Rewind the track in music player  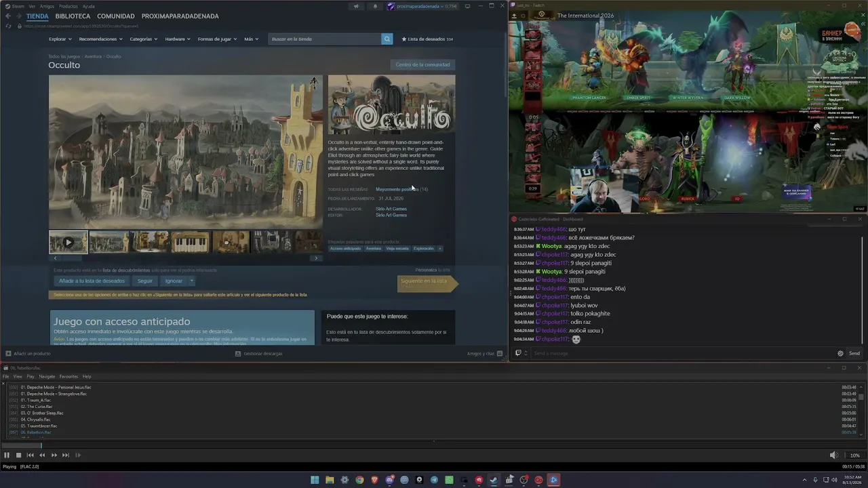(x=42, y=455)
